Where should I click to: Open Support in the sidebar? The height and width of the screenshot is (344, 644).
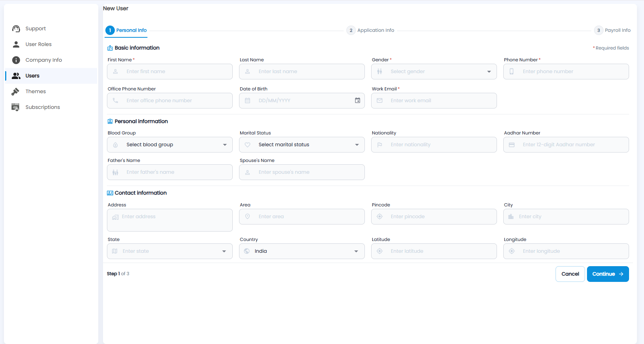coord(51,29)
